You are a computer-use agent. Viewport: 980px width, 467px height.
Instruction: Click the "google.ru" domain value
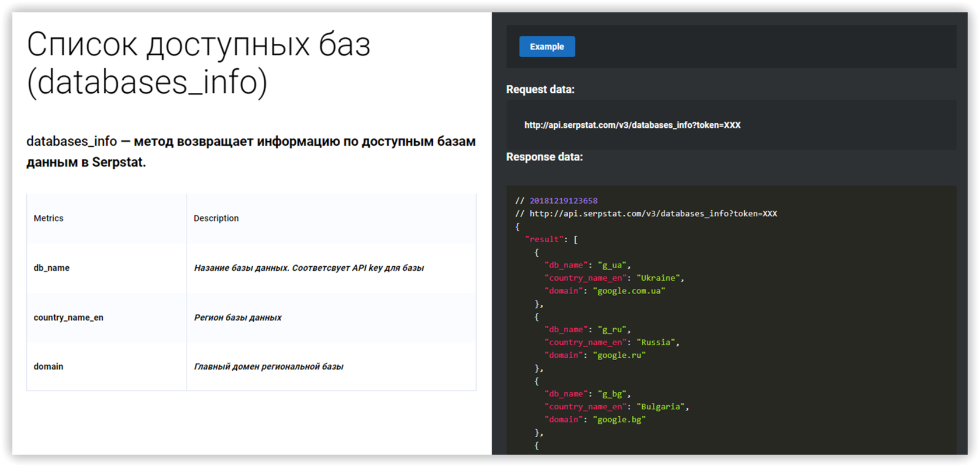[619, 355]
